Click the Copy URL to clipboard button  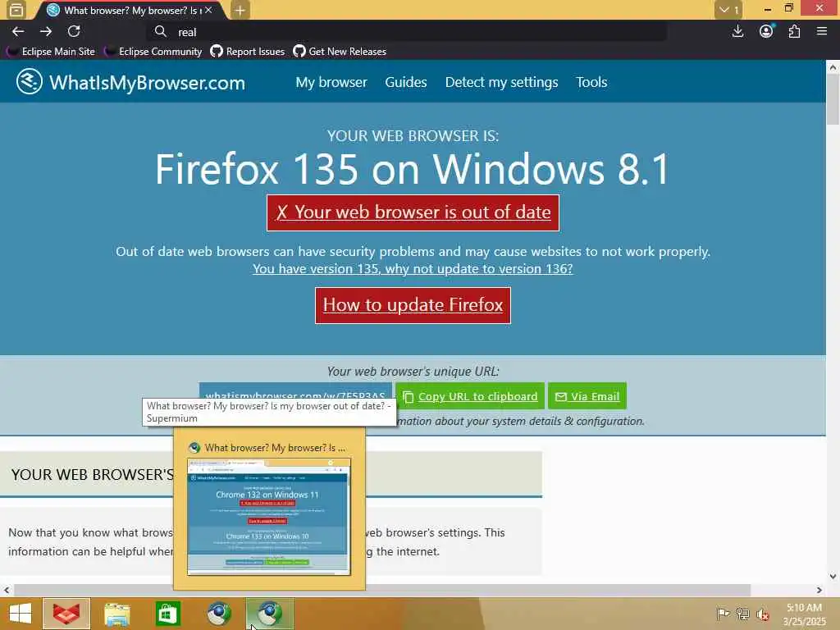pos(470,396)
